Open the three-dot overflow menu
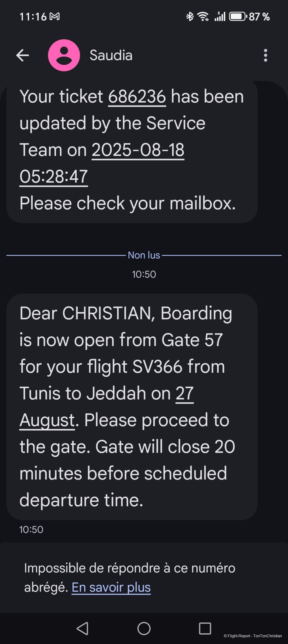 tap(265, 55)
